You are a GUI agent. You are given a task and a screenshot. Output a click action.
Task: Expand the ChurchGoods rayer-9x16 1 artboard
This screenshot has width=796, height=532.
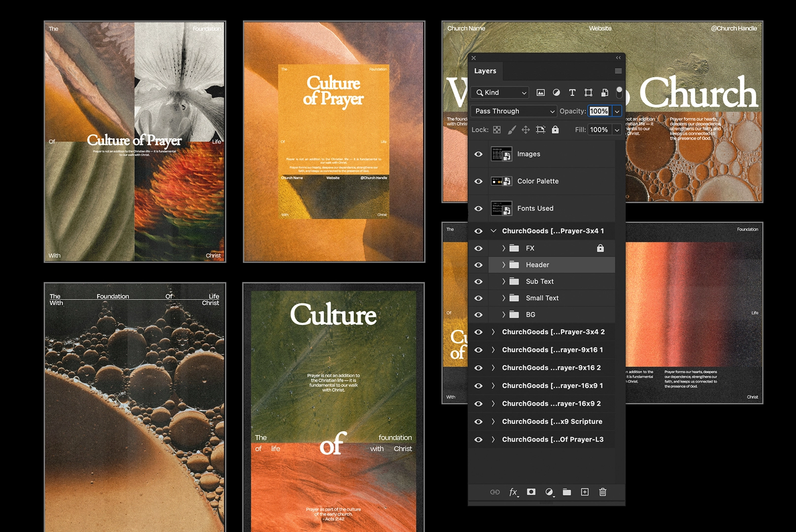[493, 350]
